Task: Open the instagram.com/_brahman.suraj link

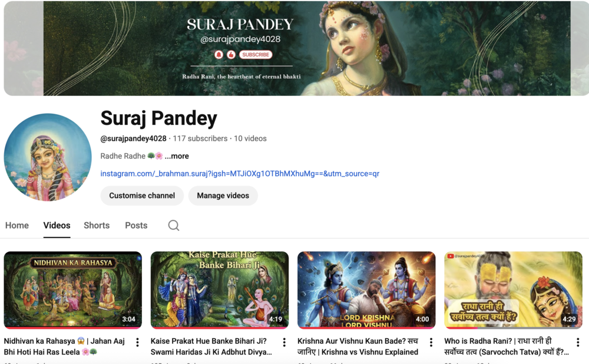Action: pos(240,174)
